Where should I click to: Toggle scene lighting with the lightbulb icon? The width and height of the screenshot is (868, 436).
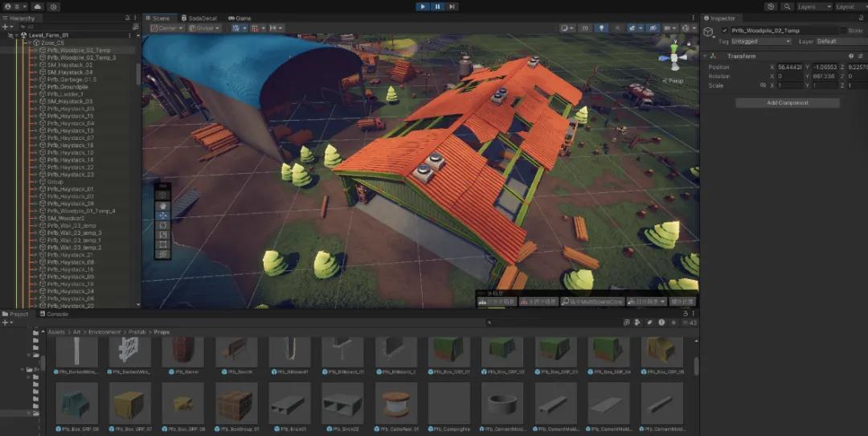pyautogui.click(x=600, y=28)
